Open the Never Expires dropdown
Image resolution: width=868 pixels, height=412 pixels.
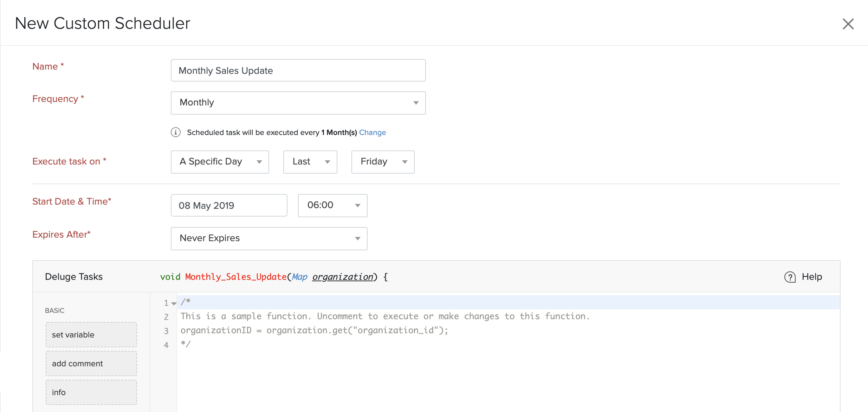click(269, 238)
